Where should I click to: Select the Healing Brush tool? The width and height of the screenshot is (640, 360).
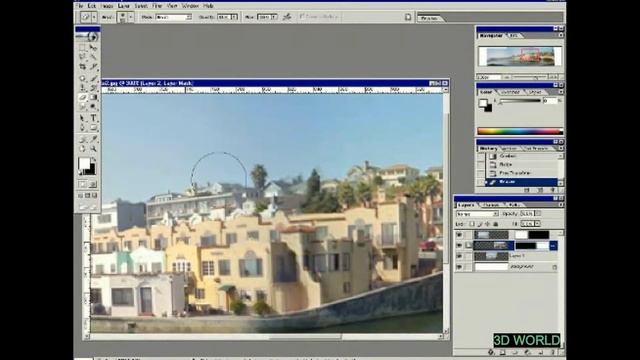click(x=82, y=78)
